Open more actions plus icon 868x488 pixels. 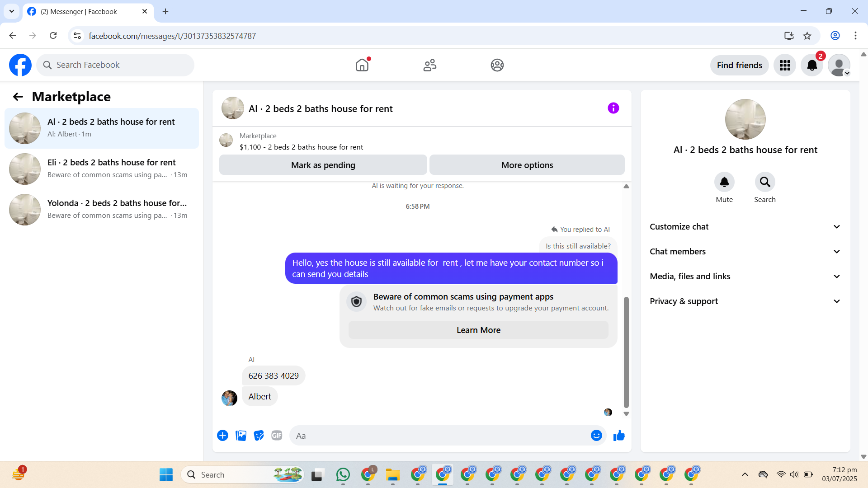coord(222,436)
